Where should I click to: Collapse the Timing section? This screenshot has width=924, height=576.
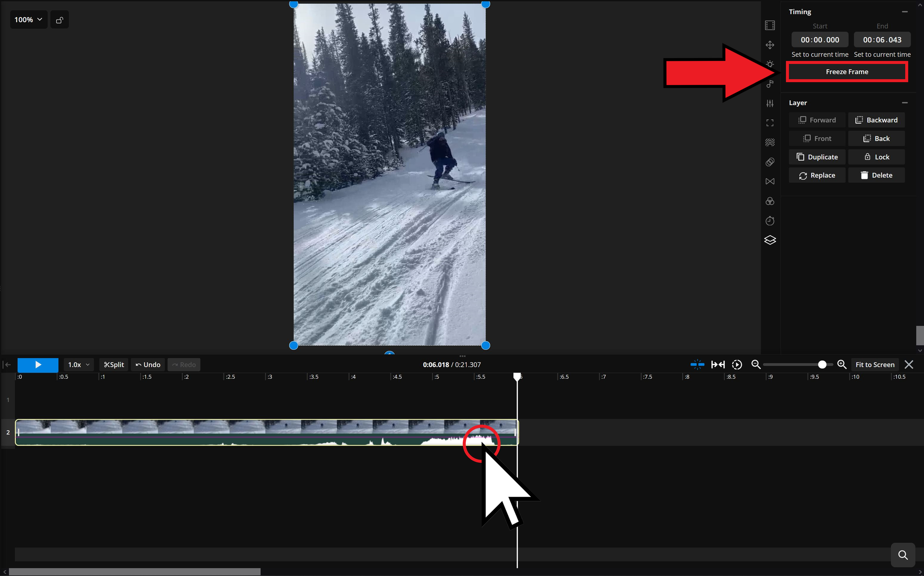click(x=905, y=12)
